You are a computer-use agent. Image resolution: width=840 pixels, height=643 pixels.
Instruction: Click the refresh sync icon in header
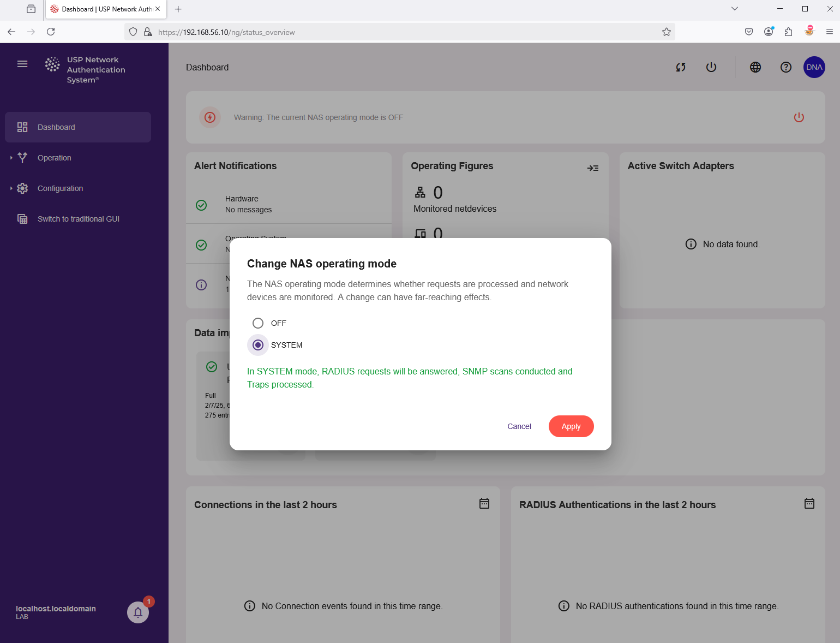(680, 67)
